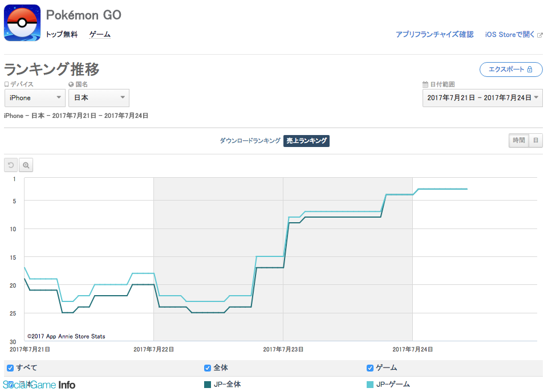Click the Pokémon GO app icon
548x392 pixels.
click(22, 23)
